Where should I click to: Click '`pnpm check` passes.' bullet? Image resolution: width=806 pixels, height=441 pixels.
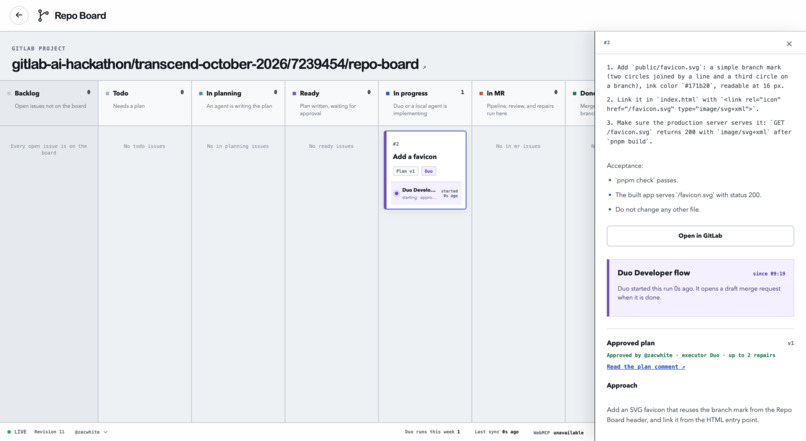pos(647,180)
